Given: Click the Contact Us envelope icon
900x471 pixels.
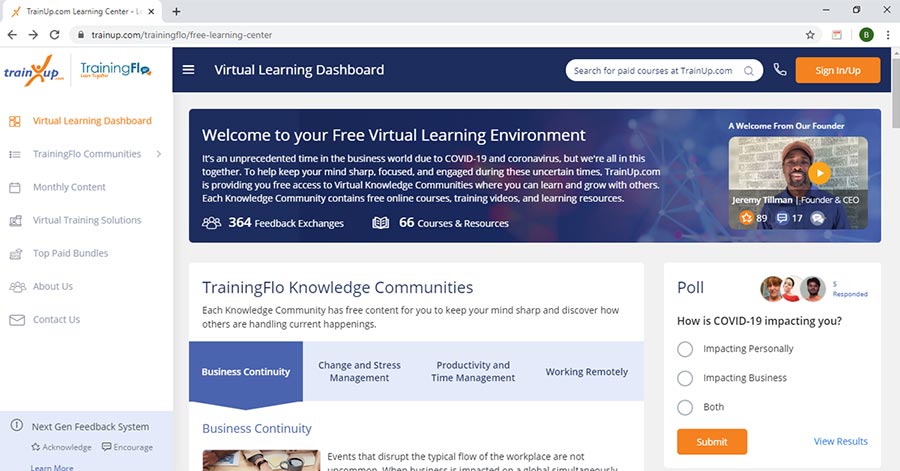Looking at the screenshot, I should pos(17,320).
